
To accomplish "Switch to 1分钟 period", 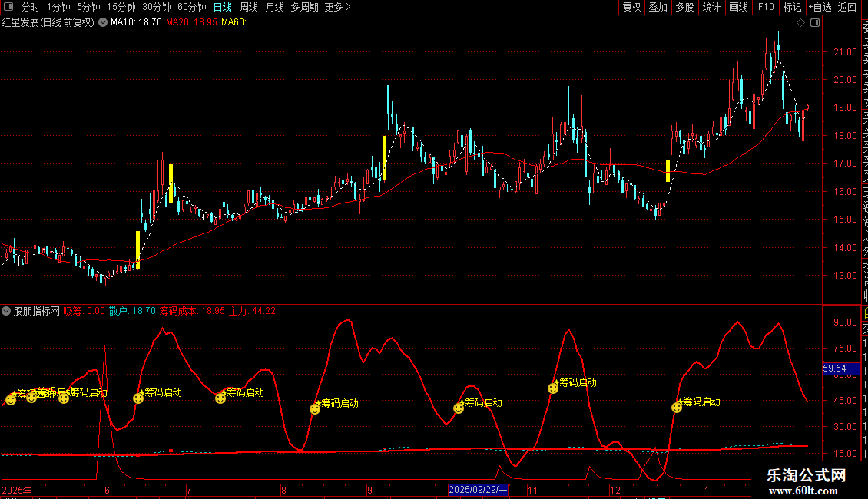I will pos(58,7).
